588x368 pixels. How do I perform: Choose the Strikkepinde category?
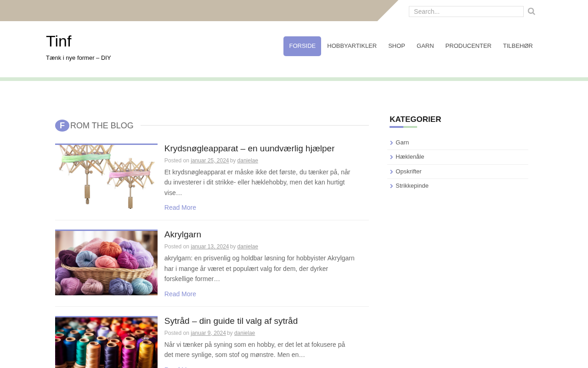(412, 186)
